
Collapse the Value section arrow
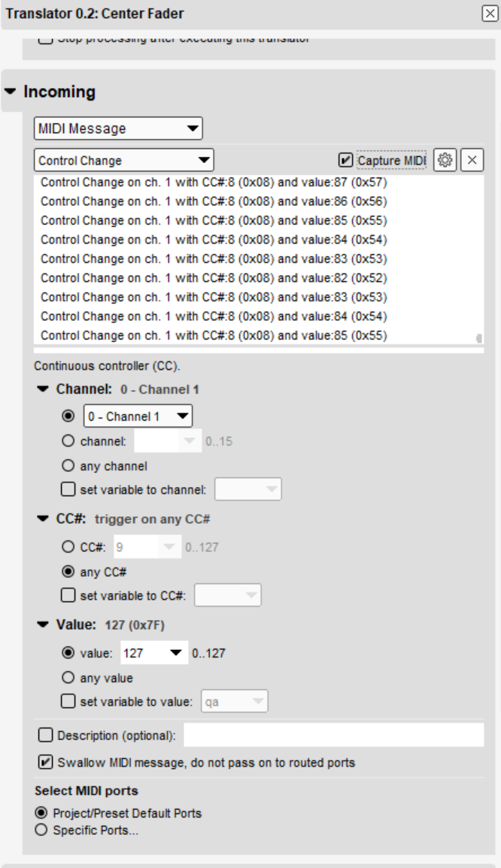click(x=43, y=625)
